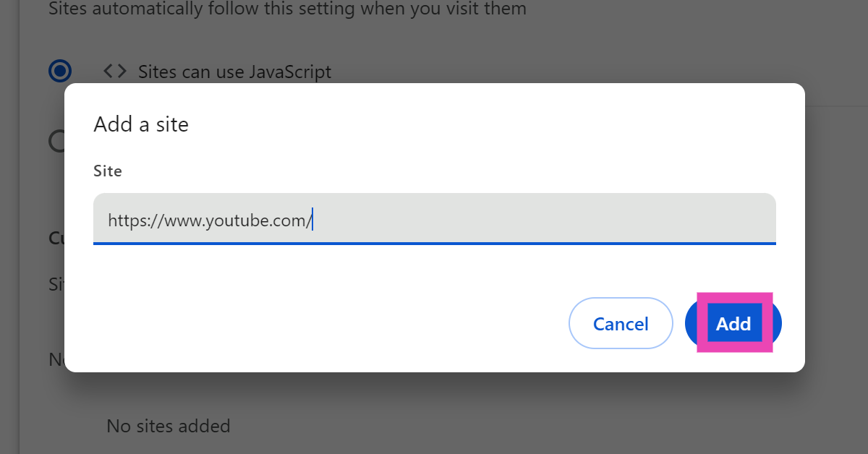Click the Sites can use JavaScript label

click(234, 72)
